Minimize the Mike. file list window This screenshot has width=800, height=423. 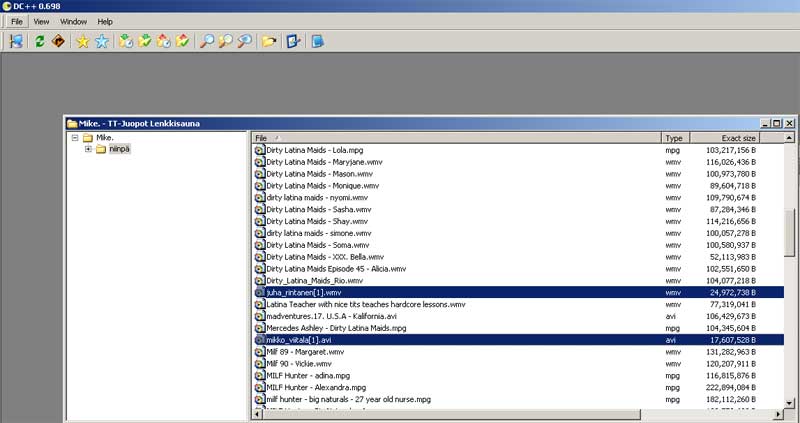tap(765, 123)
